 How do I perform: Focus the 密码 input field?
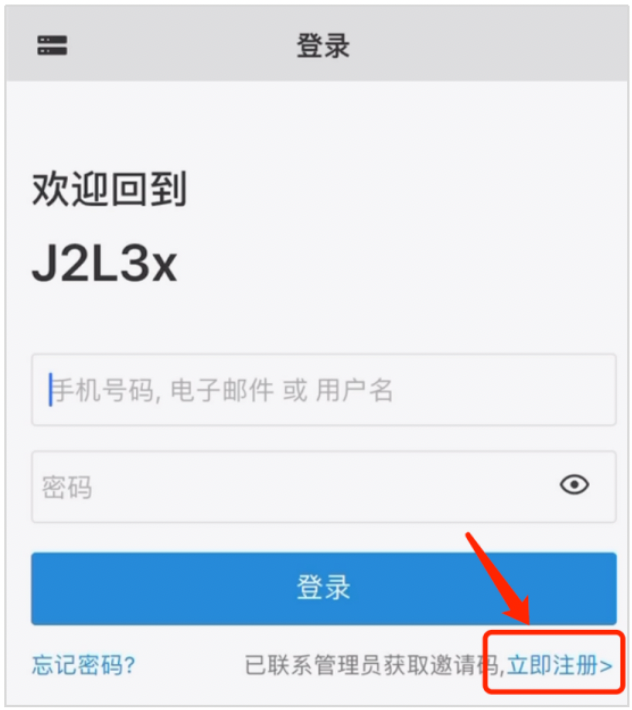click(324, 487)
